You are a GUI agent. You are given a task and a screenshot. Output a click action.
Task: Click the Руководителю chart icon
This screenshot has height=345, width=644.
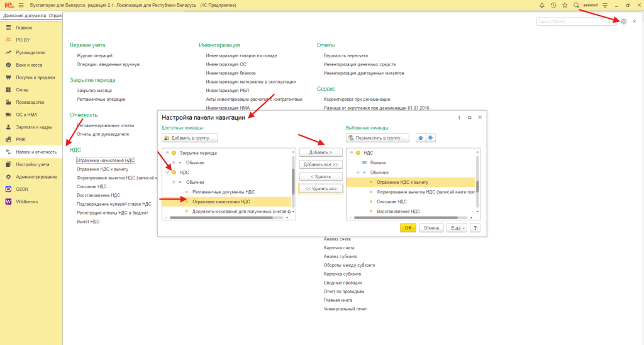pyautogui.click(x=8, y=53)
